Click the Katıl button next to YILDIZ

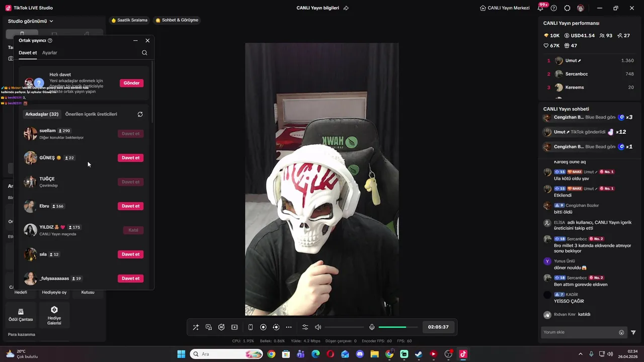133,230
